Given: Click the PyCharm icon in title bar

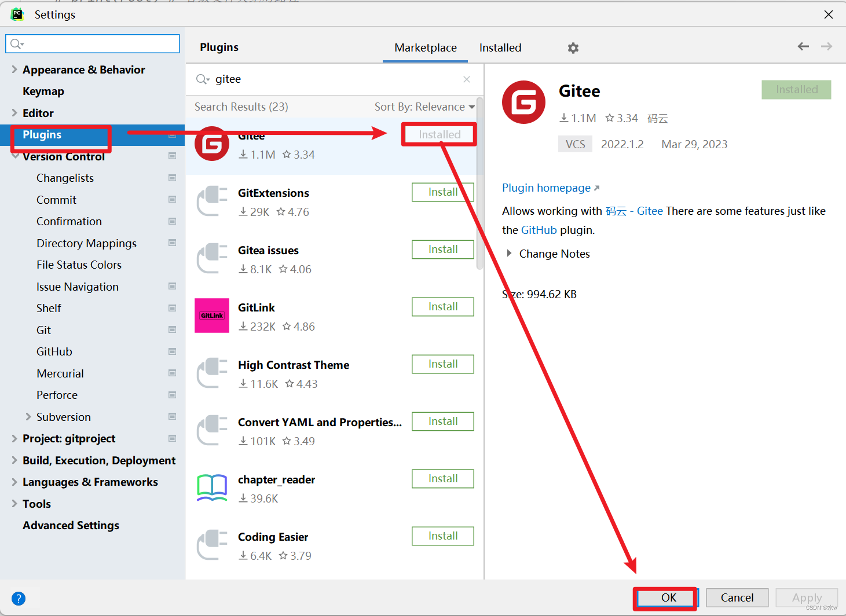Looking at the screenshot, I should (17, 14).
